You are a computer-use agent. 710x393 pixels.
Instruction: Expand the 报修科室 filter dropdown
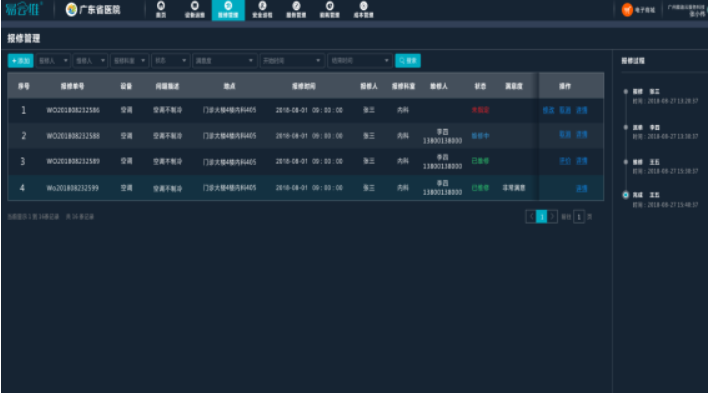pyautogui.click(x=130, y=61)
